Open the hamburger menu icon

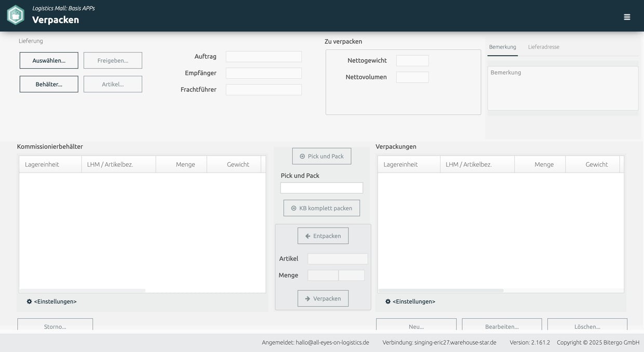pos(627,17)
